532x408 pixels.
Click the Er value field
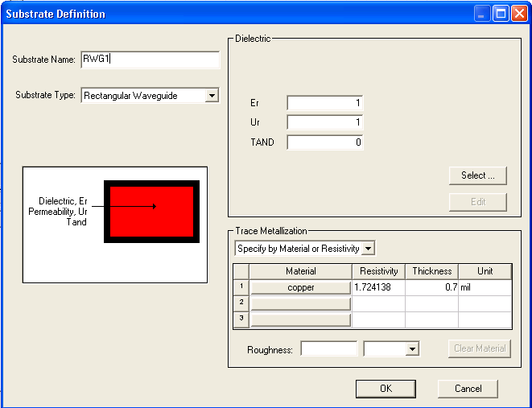click(x=324, y=103)
